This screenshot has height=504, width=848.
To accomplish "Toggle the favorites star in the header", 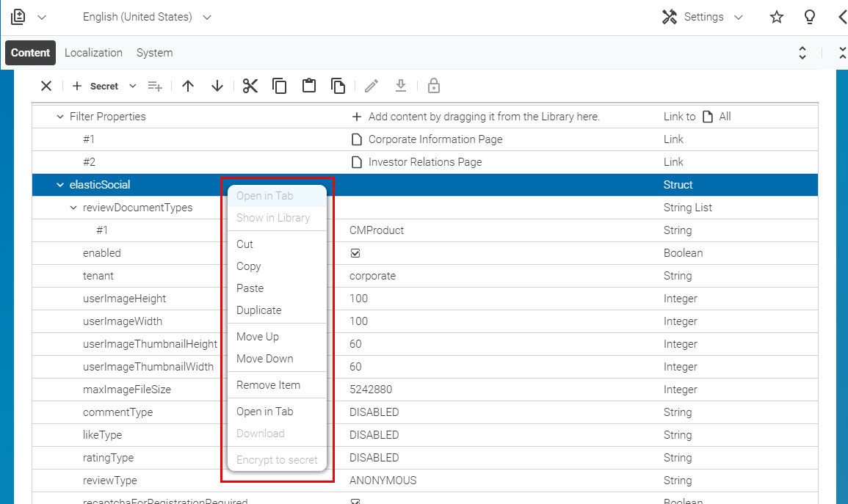I will 776,16.
